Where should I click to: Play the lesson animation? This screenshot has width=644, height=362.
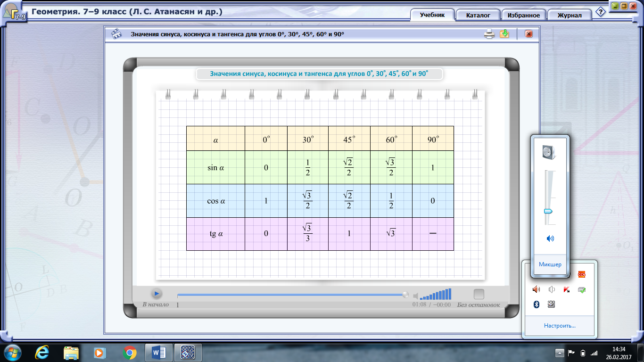157,294
